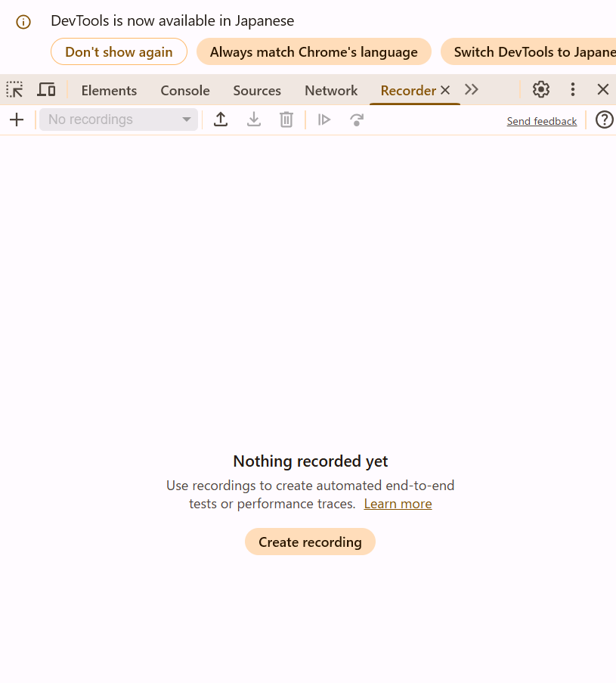Switch to the Sources tab

coord(257,91)
